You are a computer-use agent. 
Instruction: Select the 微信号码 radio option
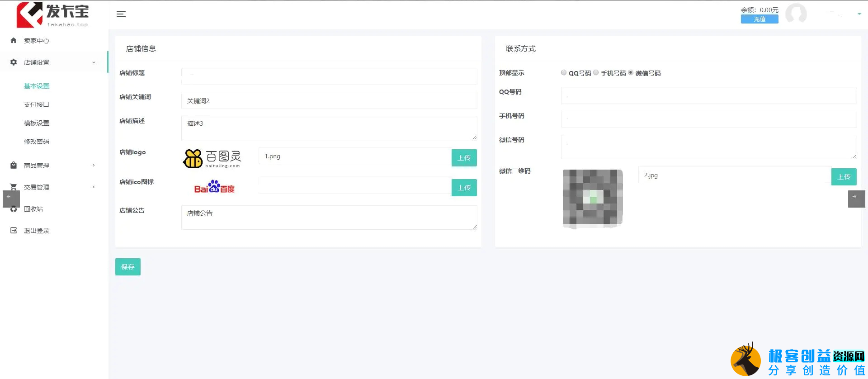[631, 73]
